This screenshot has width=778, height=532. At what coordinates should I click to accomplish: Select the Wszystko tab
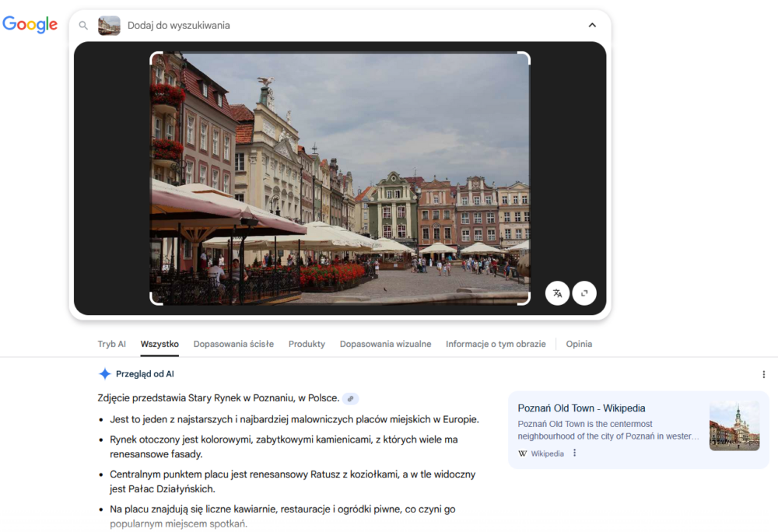click(159, 344)
